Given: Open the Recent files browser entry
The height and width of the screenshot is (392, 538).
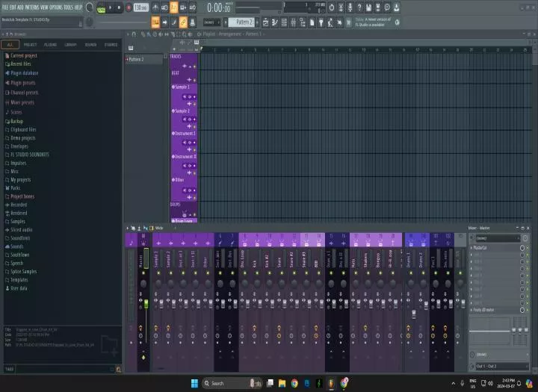Looking at the screenshot, I should [x=18, y=64].
